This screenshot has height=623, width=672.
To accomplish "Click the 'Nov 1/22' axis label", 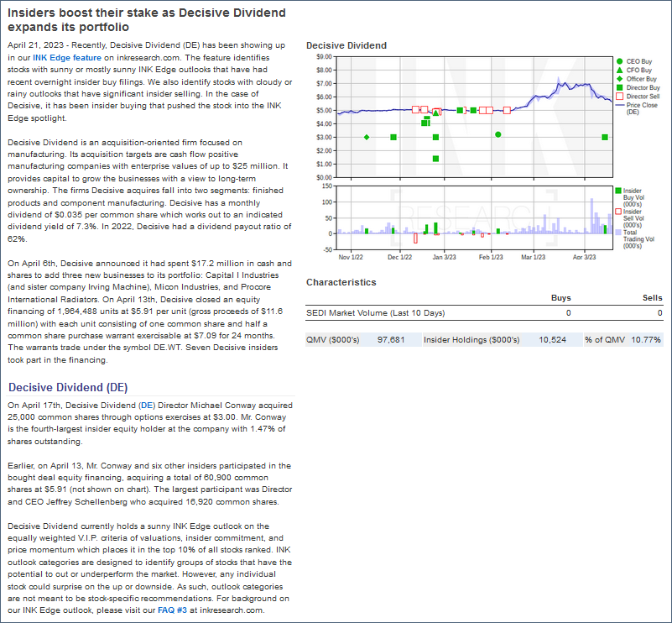I will click(351, 257).
